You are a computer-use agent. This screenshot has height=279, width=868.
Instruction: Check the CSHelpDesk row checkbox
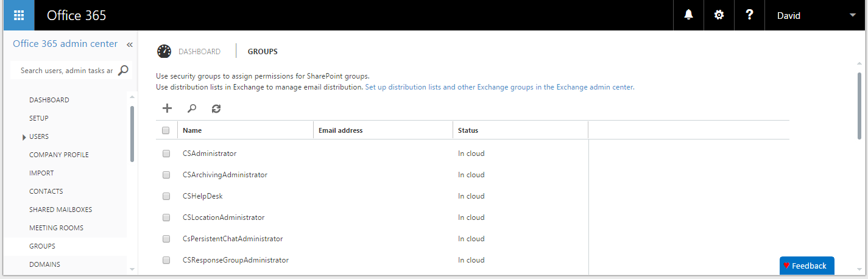click(166, 196)
